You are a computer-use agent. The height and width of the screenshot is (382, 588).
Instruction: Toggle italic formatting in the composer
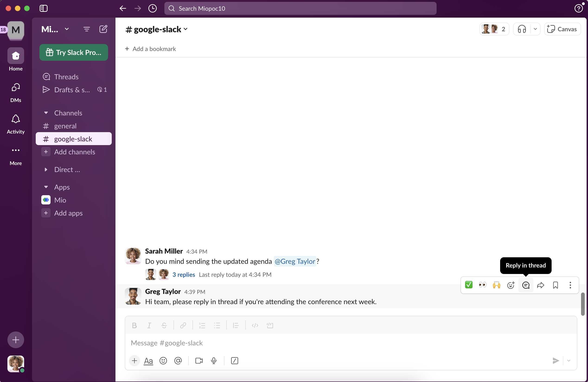[x=149, y=325]
